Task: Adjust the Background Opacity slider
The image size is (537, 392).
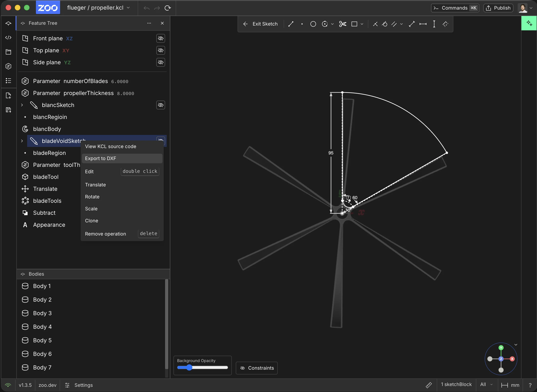Action: coord(202,368)
